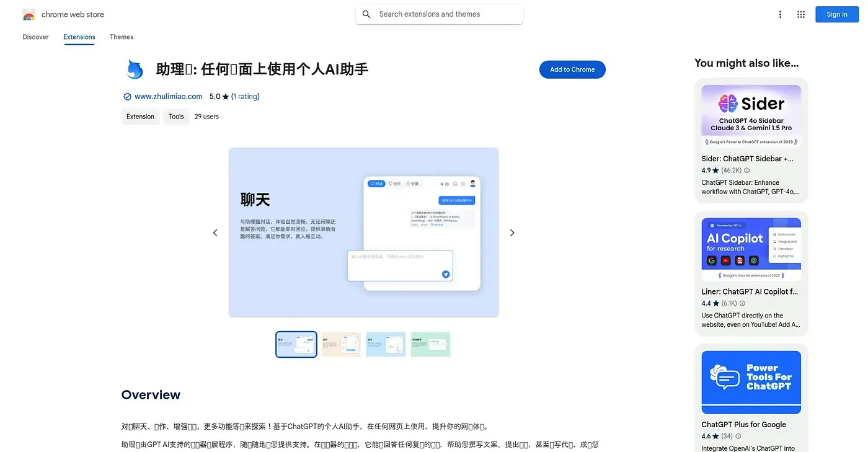Click the Sign in button
Screen dimensions: 868x452
pyautogui.click(x=836, y=14)
